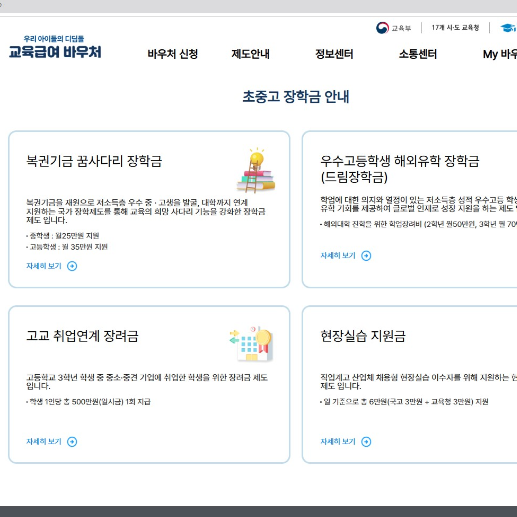This screenshot has height=517, width=517.
Task: Open the 정보센터 menu
Action: (x=334, y=54)
